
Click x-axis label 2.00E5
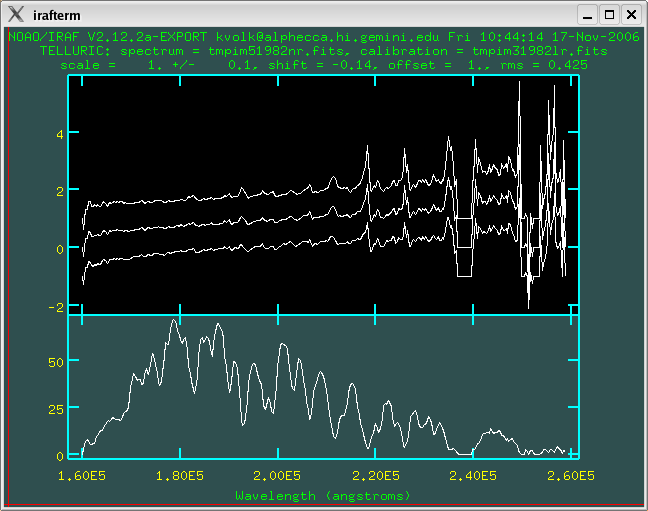point(277,476)
